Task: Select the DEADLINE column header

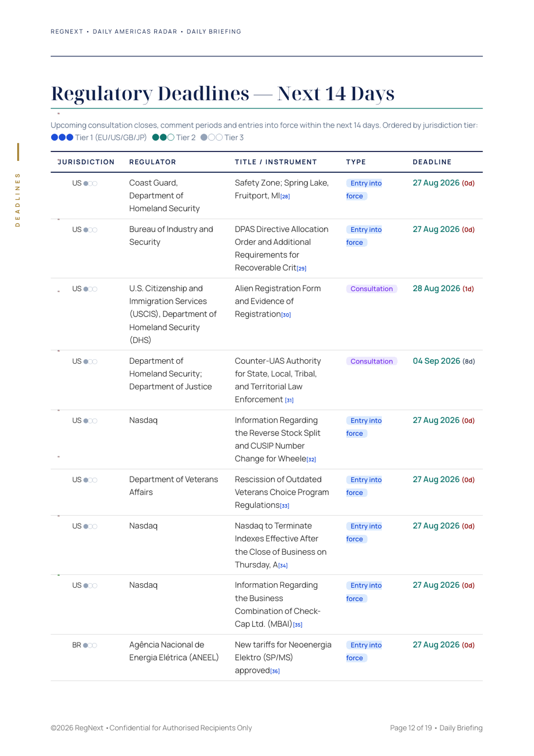Action: pyautogui.click(x=432, y=162)
